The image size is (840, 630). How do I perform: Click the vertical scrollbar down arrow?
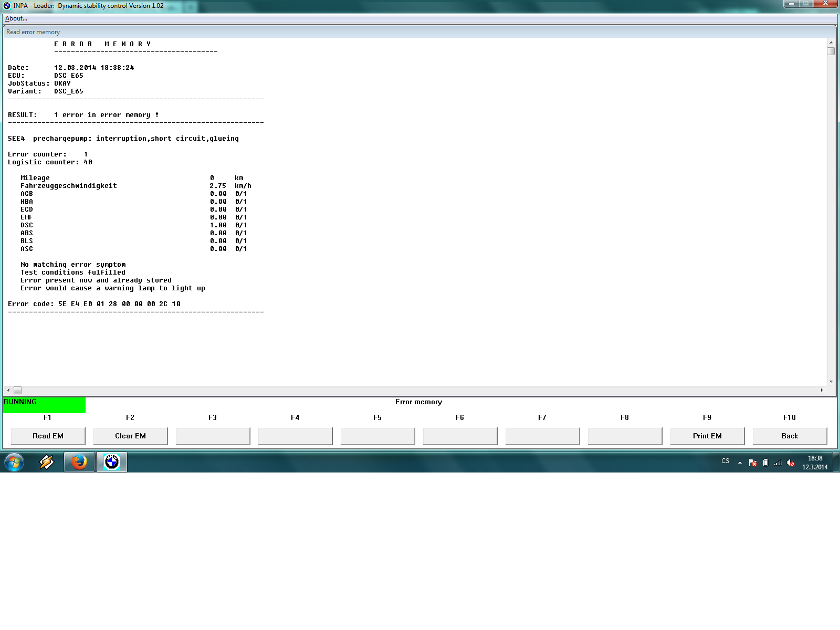[x=831, y=382]
